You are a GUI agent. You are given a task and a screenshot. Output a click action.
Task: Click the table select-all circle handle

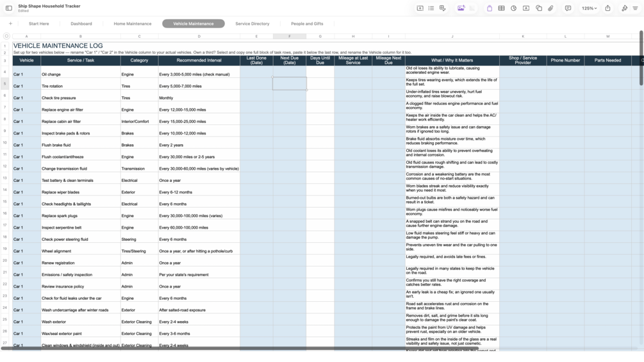click(6, 36)
